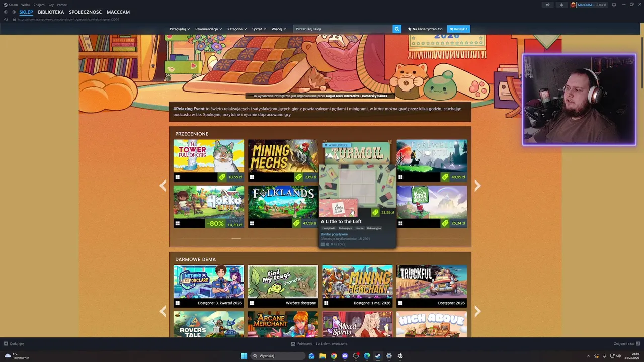Click the plus icon for Dodaj grę

click(x=6, y=344)
